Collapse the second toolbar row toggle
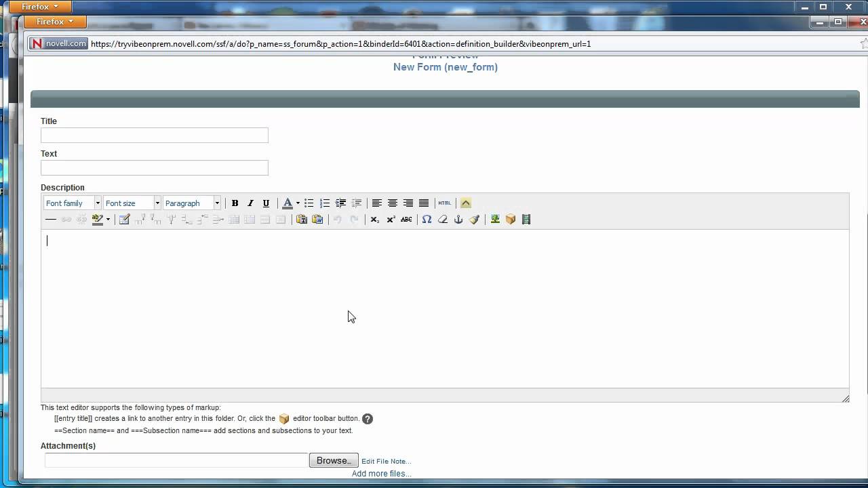Viewport: 868px width, 488px height. pos(465,203)
